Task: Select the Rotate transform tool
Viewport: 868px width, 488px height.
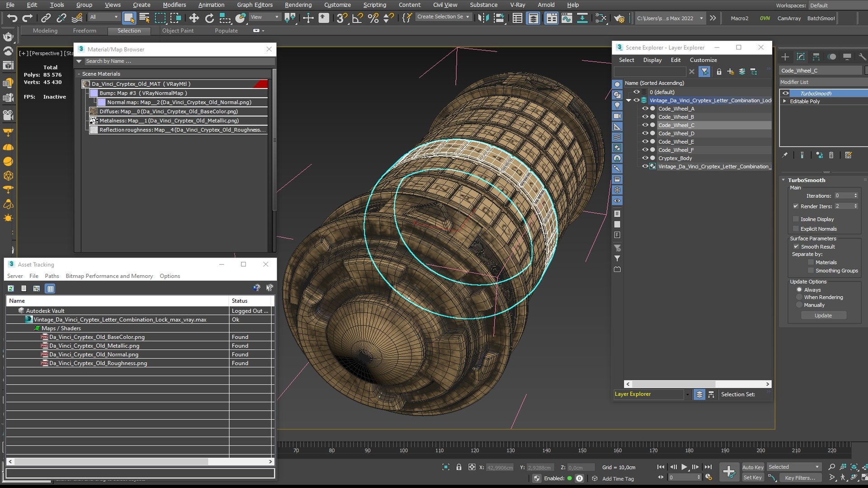Action: [x=209, y=18]
